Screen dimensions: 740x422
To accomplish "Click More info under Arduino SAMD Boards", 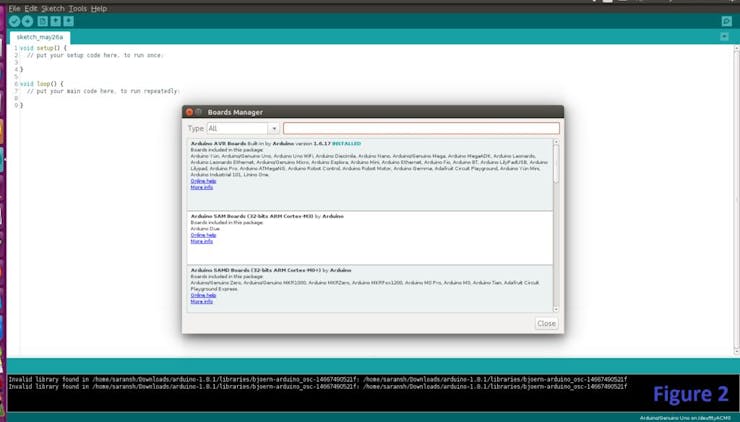I will tap(202, 302).
